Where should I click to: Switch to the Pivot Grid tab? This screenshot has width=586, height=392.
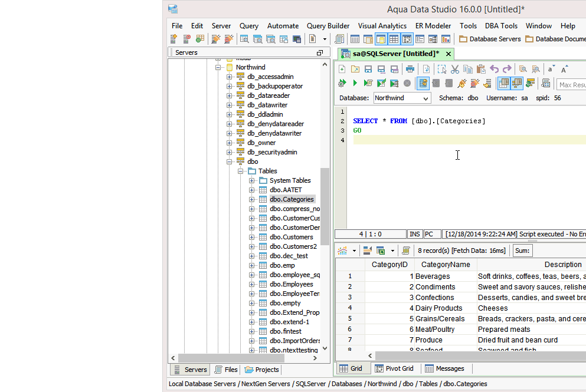pos(395,368)
